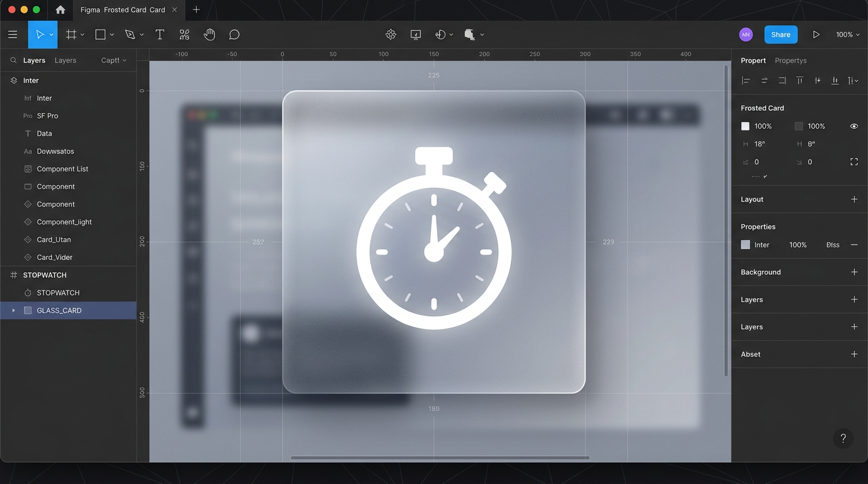This screenshot has width=868, height=484.
Task: Add a Background with plus button
Action: coord(854,272)
